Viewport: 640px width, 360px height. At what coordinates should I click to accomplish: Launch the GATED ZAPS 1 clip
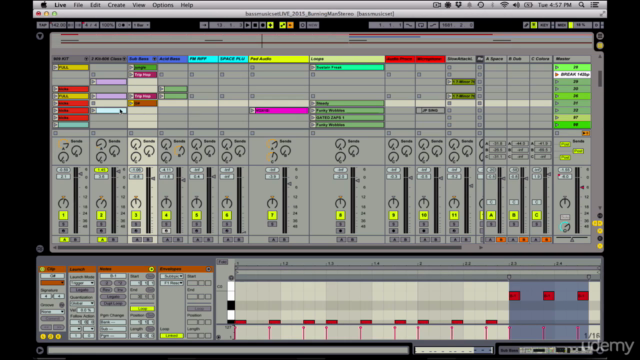[x=313, y=118]
